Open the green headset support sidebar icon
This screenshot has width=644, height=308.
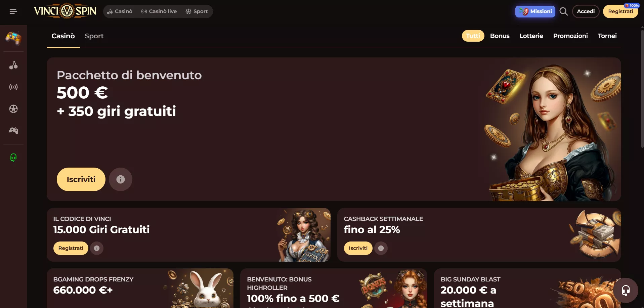[x=13, y=157]
